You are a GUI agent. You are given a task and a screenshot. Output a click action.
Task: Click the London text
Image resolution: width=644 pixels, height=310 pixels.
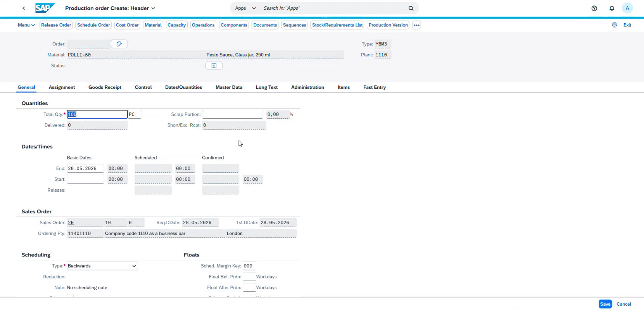235,234
